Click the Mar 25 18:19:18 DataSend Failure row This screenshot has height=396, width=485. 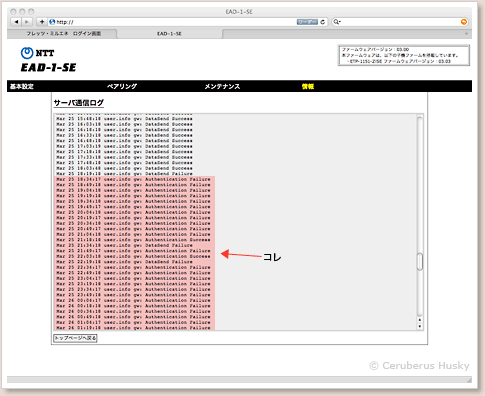click(124, 174)
